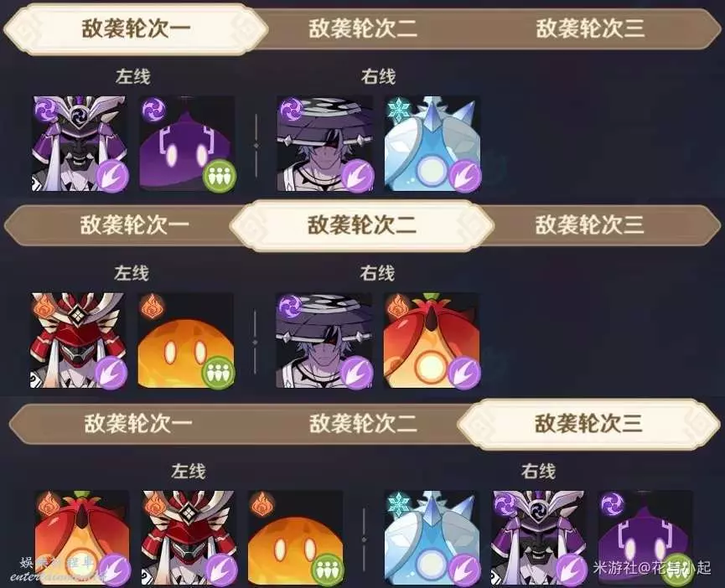Select 敌袭轮次二 tab in bottom bar

tap(363, 423)
